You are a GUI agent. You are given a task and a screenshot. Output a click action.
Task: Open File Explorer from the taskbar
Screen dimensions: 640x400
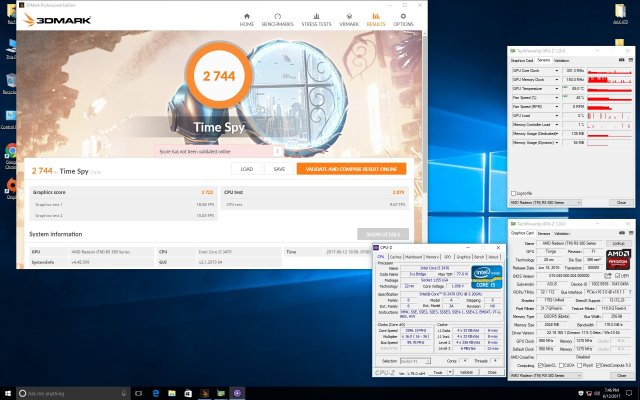172,393
